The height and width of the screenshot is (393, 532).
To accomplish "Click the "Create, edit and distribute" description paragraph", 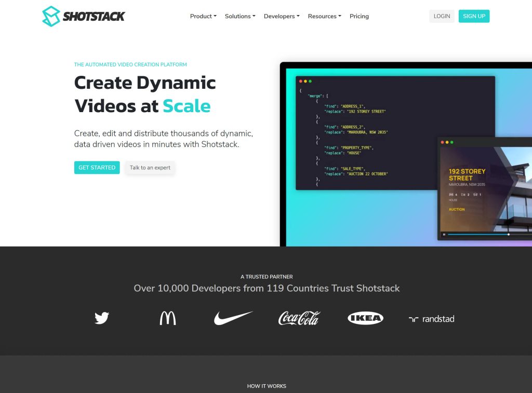I will pyautogui.click(x=164, y=139).
